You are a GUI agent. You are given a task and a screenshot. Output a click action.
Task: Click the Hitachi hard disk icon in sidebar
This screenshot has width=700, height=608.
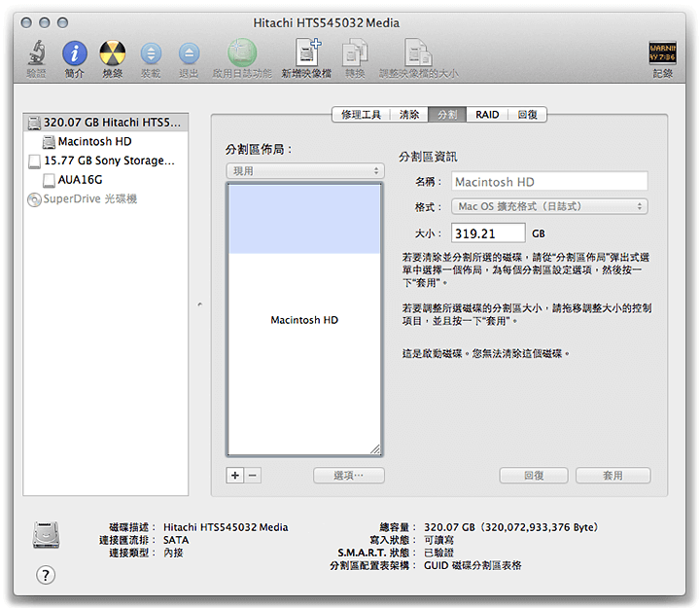pyautogui.click(x=34, y=123)
